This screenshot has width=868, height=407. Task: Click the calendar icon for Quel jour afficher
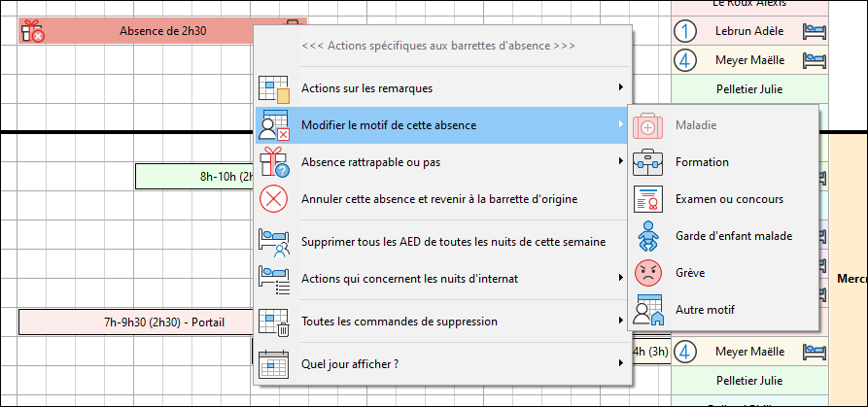click(x=274, y=364)
